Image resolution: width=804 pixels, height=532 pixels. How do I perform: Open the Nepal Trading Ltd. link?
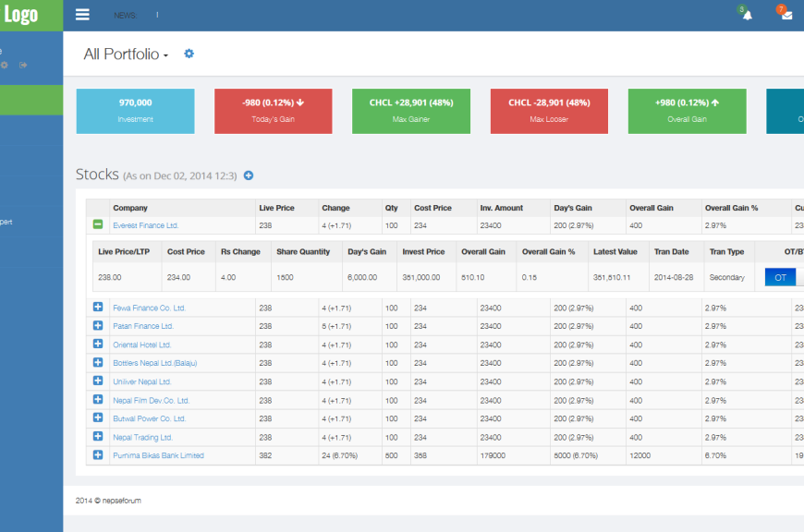[142, 437]
